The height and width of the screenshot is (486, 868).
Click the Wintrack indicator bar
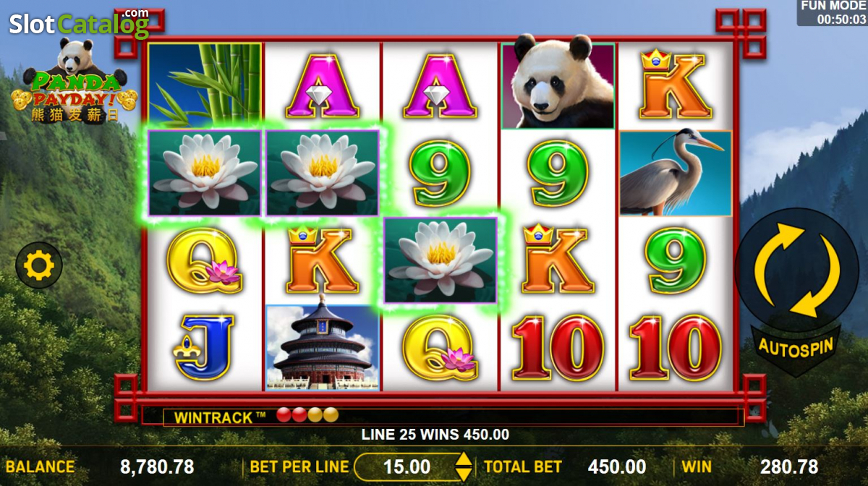tap(442, 417)
